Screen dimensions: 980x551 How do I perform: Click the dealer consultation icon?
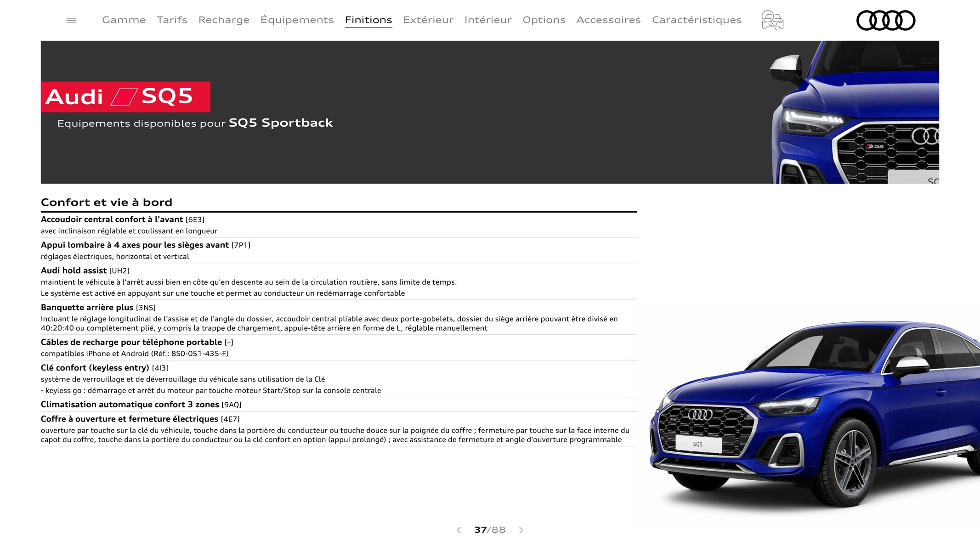click(x=772, y=20)
